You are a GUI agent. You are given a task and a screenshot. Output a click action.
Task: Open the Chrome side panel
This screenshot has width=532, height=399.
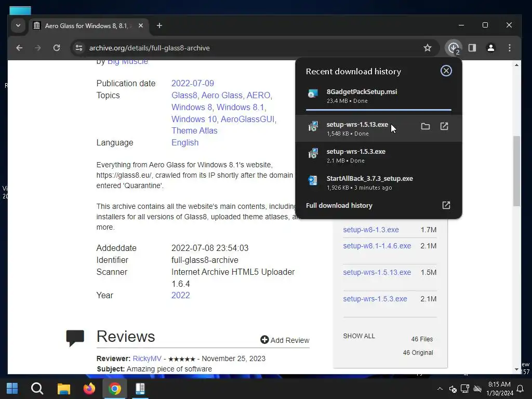pyautogui.click(x=472, y=48)
